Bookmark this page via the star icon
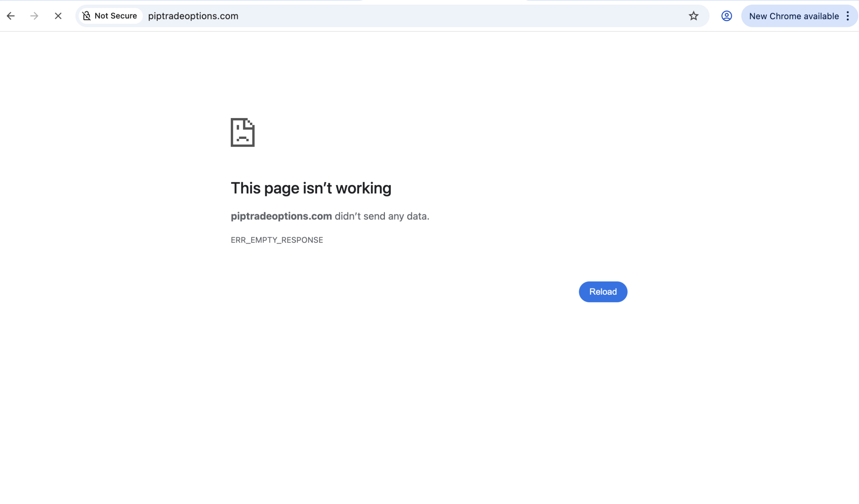This screenshot has height=504, width=859. point(694,16)
